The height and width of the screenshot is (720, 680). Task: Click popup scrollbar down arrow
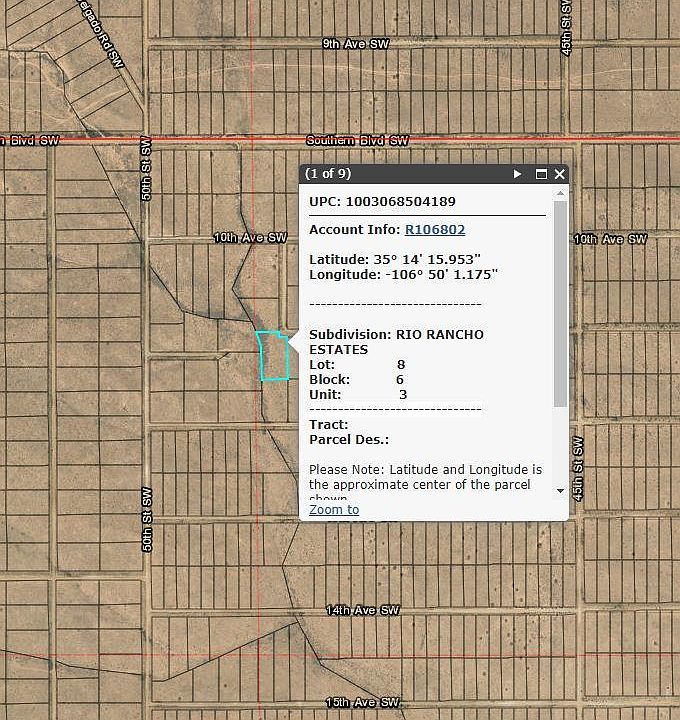coord(560,491)
